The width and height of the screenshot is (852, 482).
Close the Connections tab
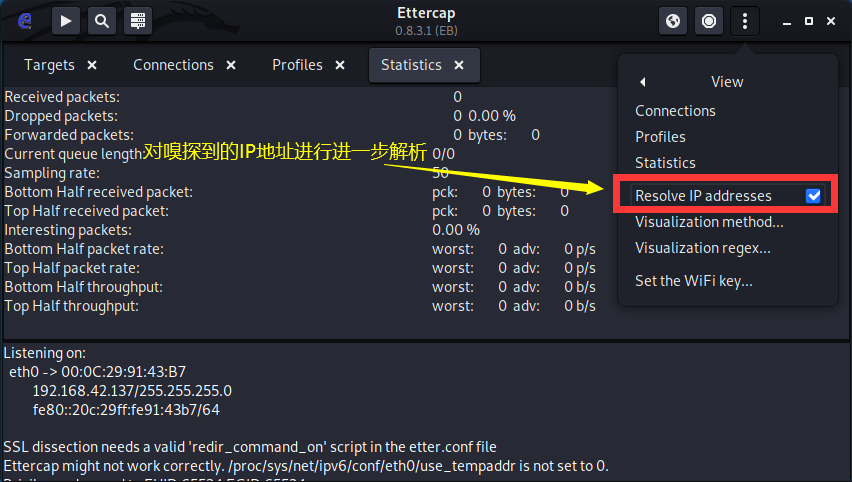(x=231, y=65)
